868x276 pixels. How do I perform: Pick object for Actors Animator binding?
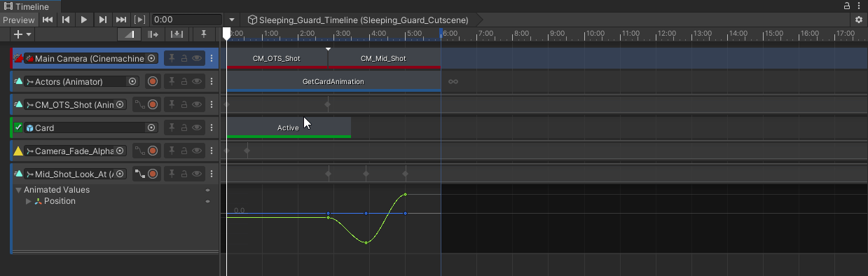point(132,82)
